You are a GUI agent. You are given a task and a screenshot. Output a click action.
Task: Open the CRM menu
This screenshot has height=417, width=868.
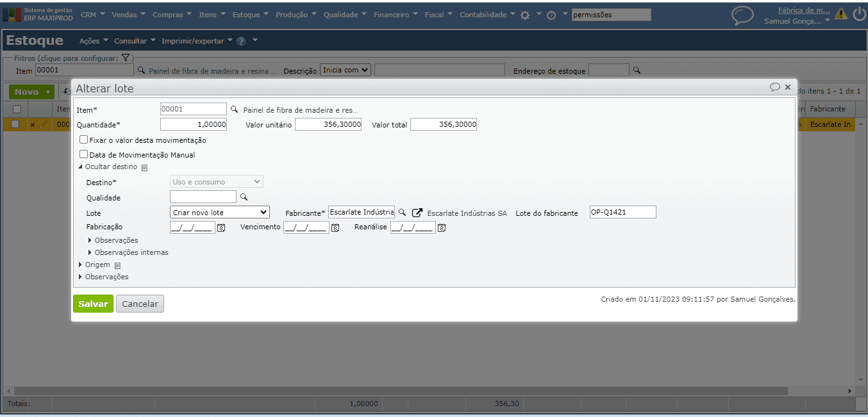click(x=92, y=15)
